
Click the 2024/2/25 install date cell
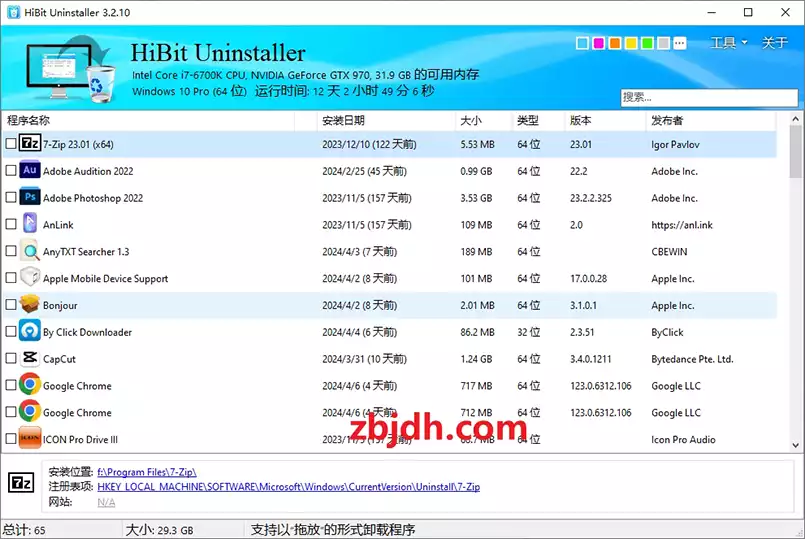point(364,171)
